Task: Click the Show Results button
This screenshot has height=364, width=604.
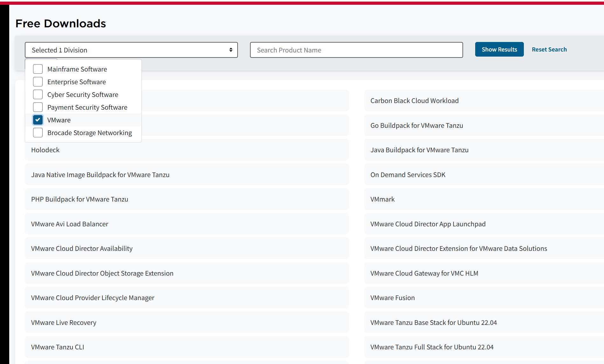Action: (499, 49)
